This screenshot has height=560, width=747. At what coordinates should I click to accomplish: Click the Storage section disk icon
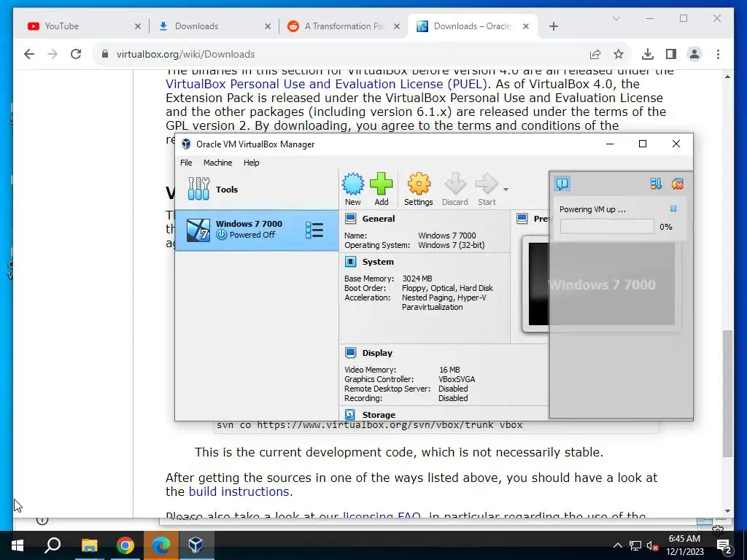350,414
